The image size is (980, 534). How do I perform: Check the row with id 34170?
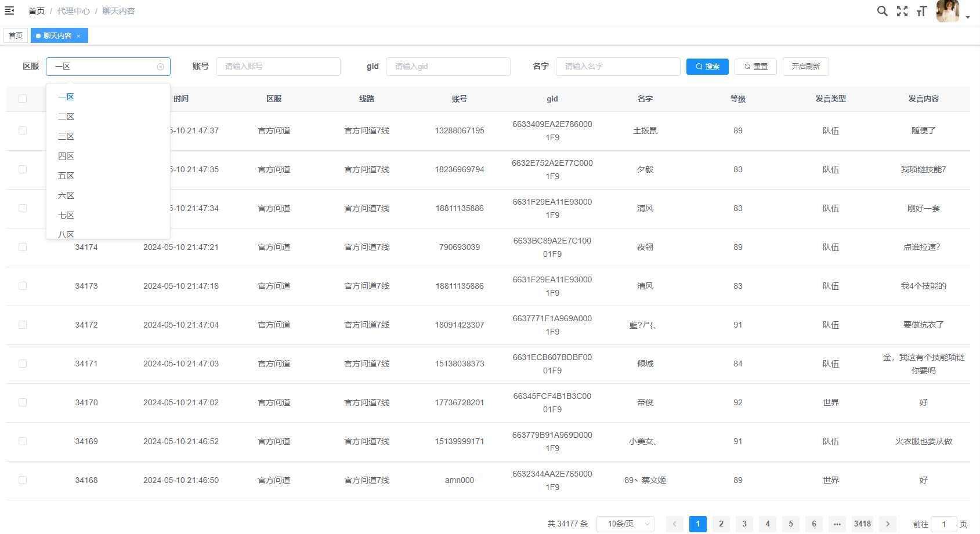point(23,402)
